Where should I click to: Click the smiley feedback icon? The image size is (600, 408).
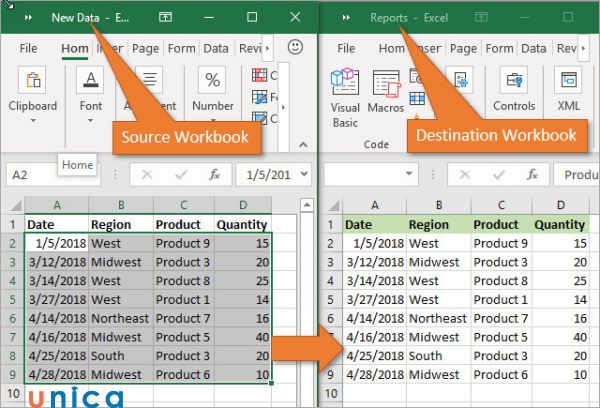coord(296,47)
